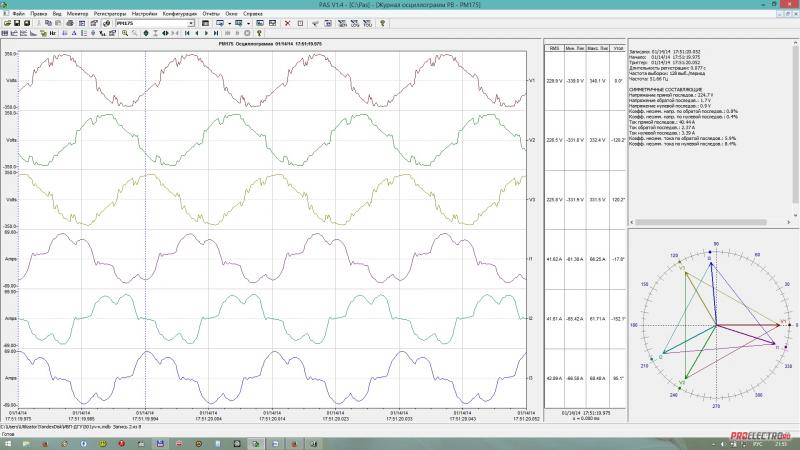This screenshot has width=800, height=450.
Task: Select the I3 RMS value 42.89 A
Action: pos(555,379)
